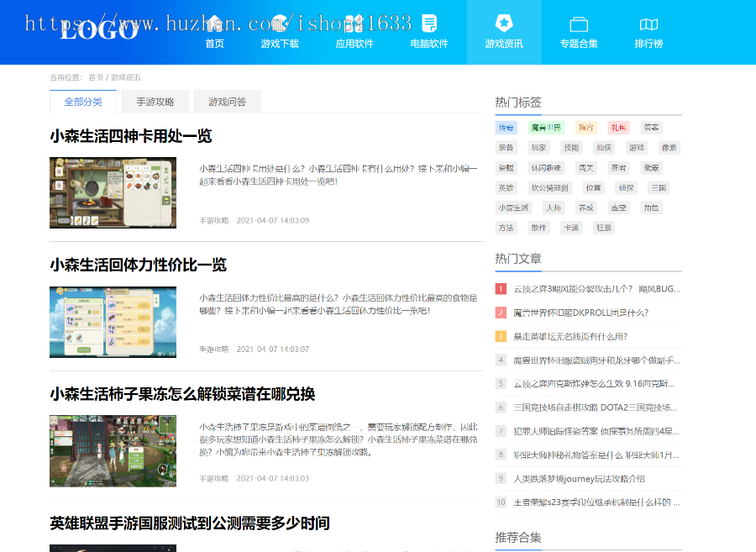
Task: Click the 盗贼 tag
Action: (507, 168)
